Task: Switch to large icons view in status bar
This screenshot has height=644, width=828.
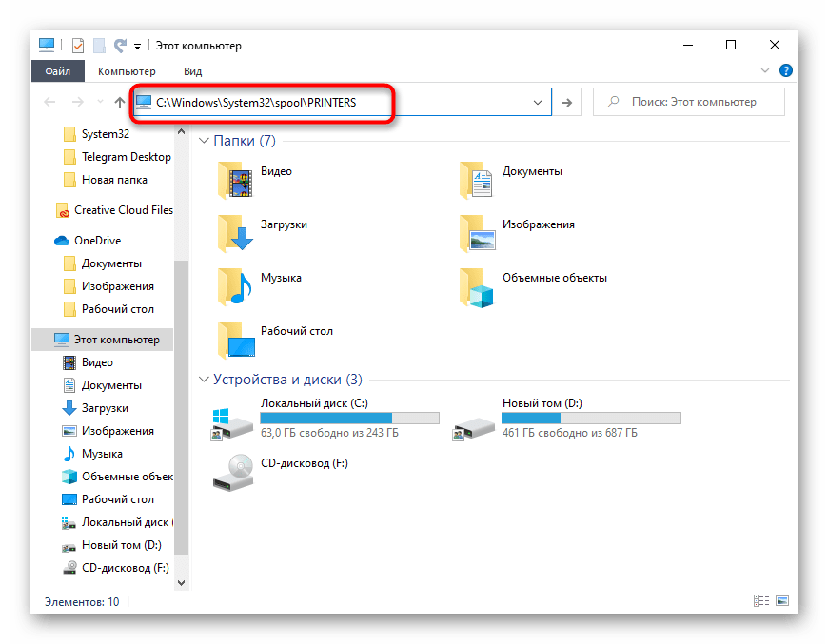Action: point(782,601)
